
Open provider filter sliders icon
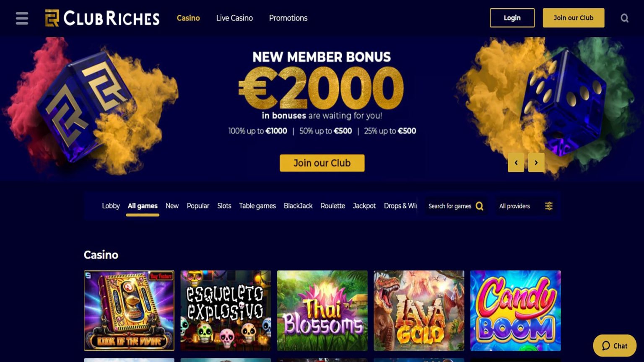pyautogui.click(x=548, y=206)
